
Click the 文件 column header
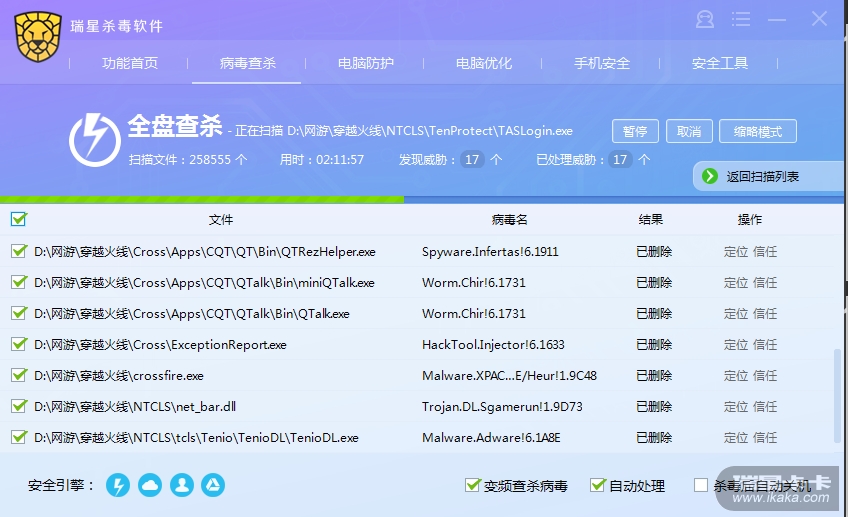pos(221,220)
